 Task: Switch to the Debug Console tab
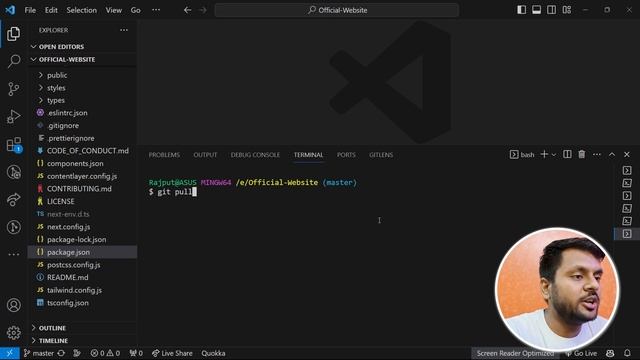click(x=255, y=155)
